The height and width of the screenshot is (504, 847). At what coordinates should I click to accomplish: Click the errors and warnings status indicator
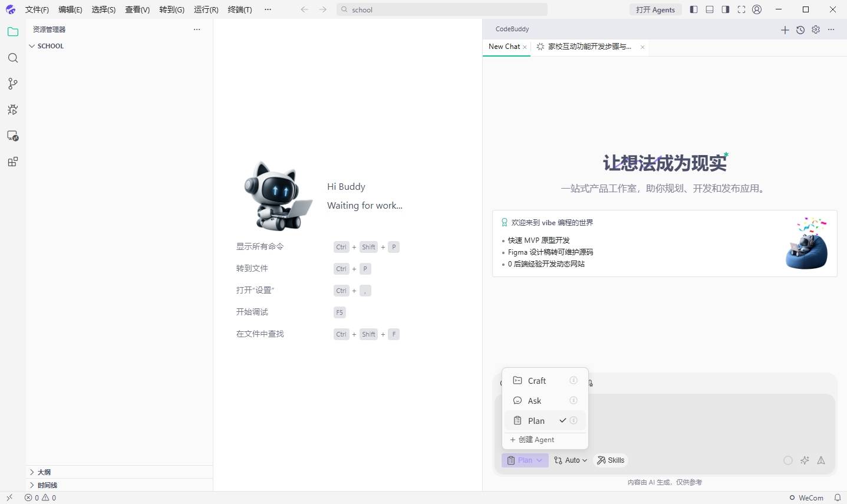point(40,498)
